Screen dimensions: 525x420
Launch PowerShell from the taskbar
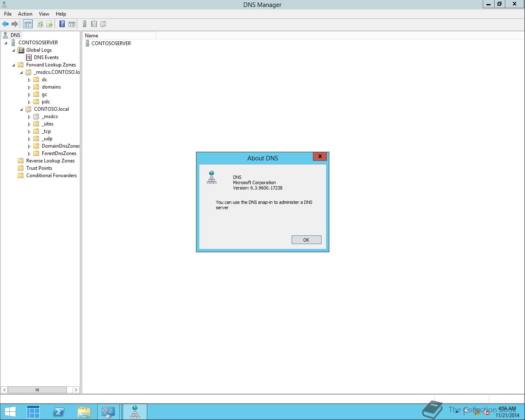coord(59,412)
